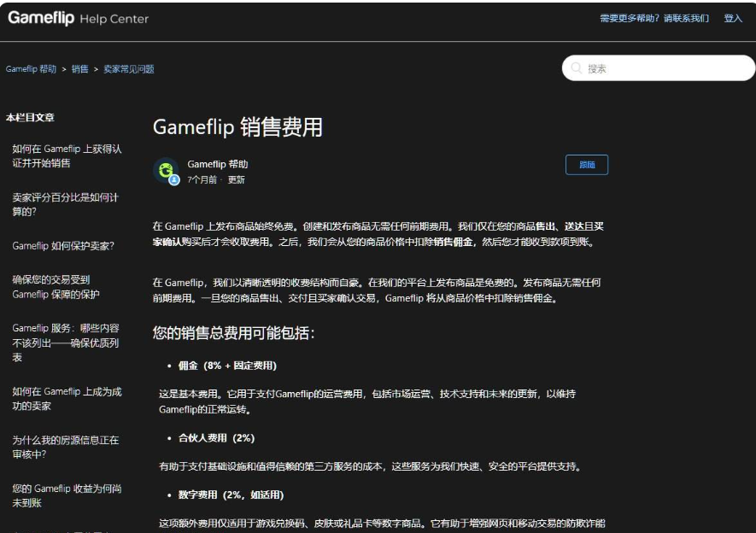Viewport: 756px width, 533px height.
Task: Click the 本栏目文章 sidebar heading
Action: point(30,117)
